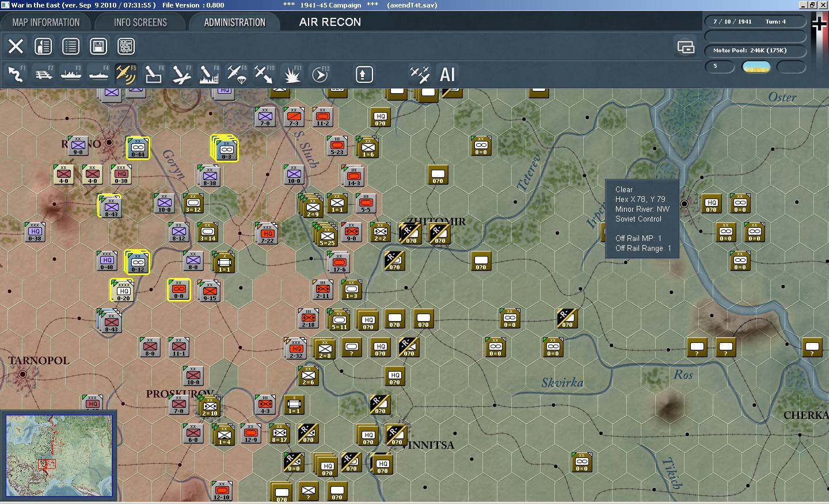Select the red HQ counter labeled 0-30
The width and height of the screenshot is (829, 504).
[121, 174]
